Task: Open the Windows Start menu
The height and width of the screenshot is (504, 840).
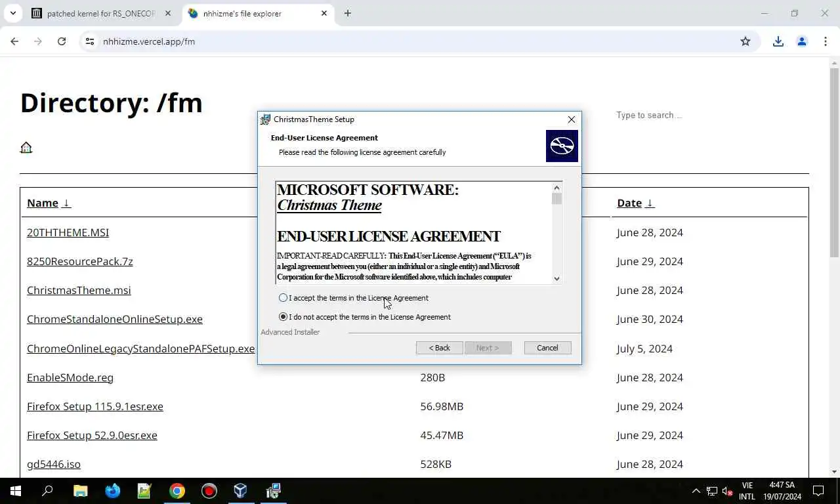Action: 16,491
